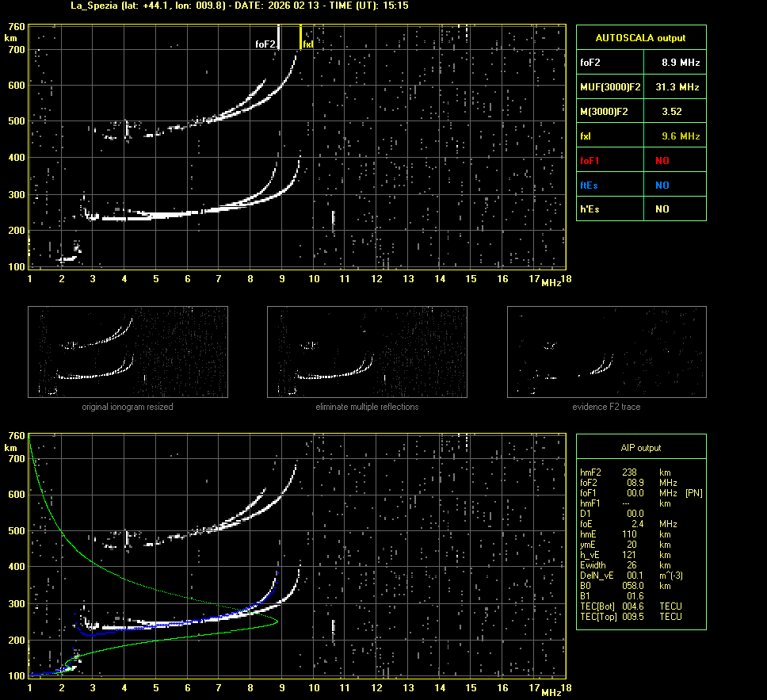Screen dimensions: 767x700
Task: Click the AUTOSCALA output header
Action: pyautogui.click(x=640, y=37)
